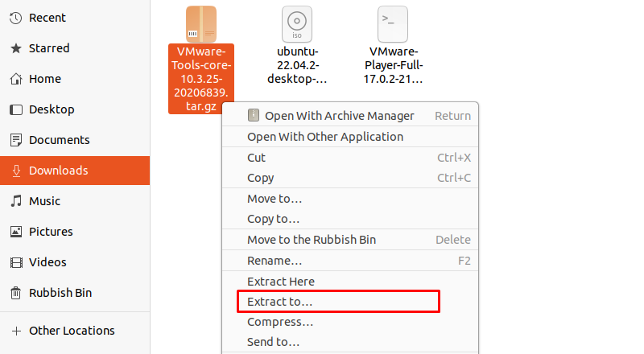Select the VMware-Tools tar.gz archive icon
Screen dimensions: 644x354
(x=201, y=24)
